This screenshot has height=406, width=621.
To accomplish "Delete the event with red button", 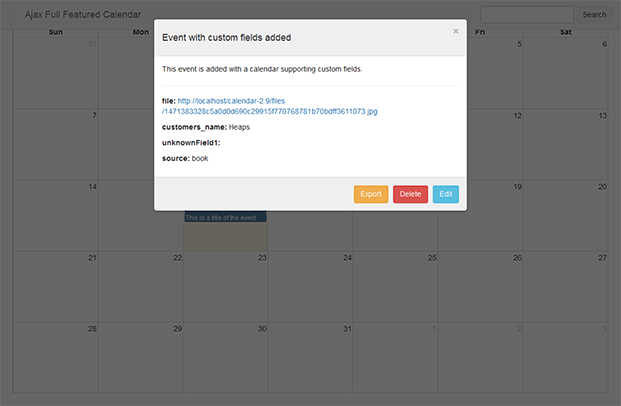I will (410, 194).
